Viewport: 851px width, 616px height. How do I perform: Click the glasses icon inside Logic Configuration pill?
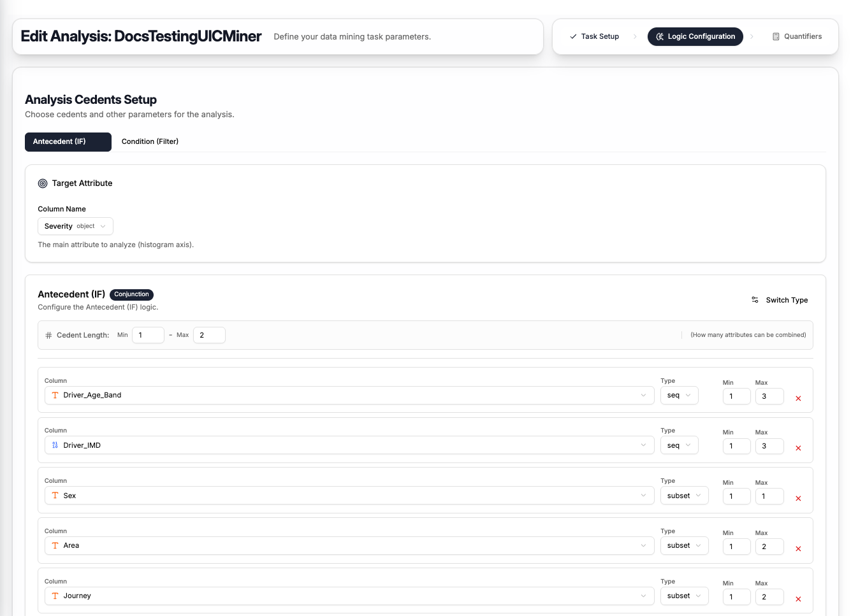coord(660,36)
